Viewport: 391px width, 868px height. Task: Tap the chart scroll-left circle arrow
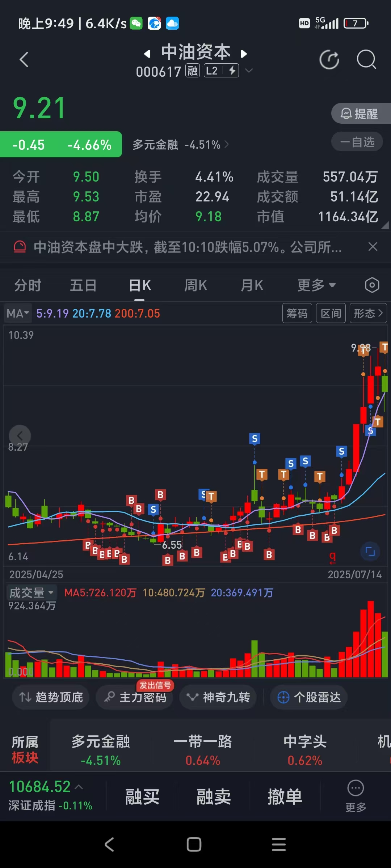tap(20, 435)
